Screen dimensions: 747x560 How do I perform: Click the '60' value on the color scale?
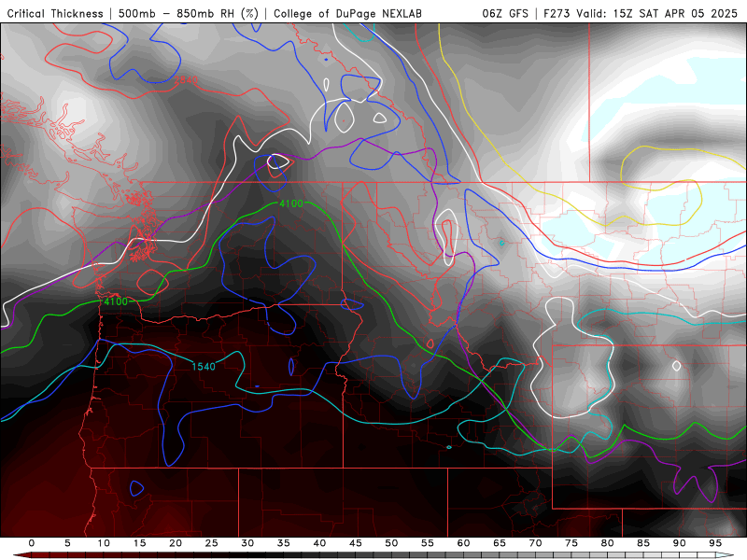pos(463,543)
